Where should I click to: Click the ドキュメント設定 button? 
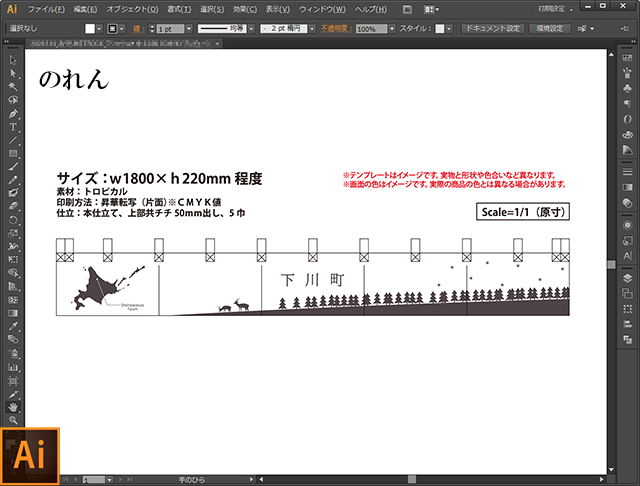point(491,29)
